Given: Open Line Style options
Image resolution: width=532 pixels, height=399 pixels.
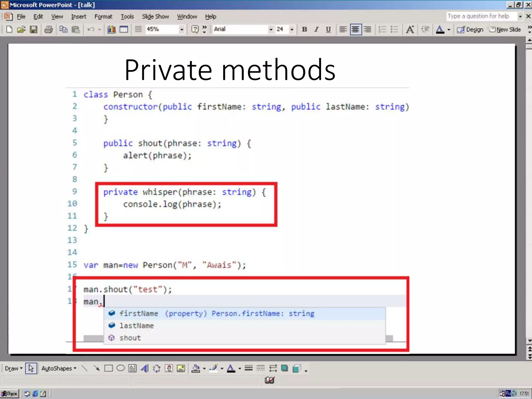Looking at the screenshot, I should [249, 368].
